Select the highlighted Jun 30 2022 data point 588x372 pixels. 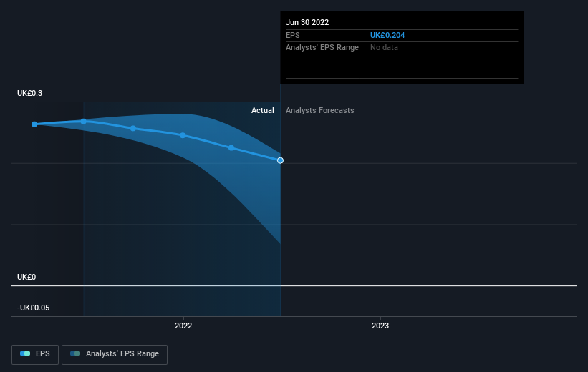(280, 160)
